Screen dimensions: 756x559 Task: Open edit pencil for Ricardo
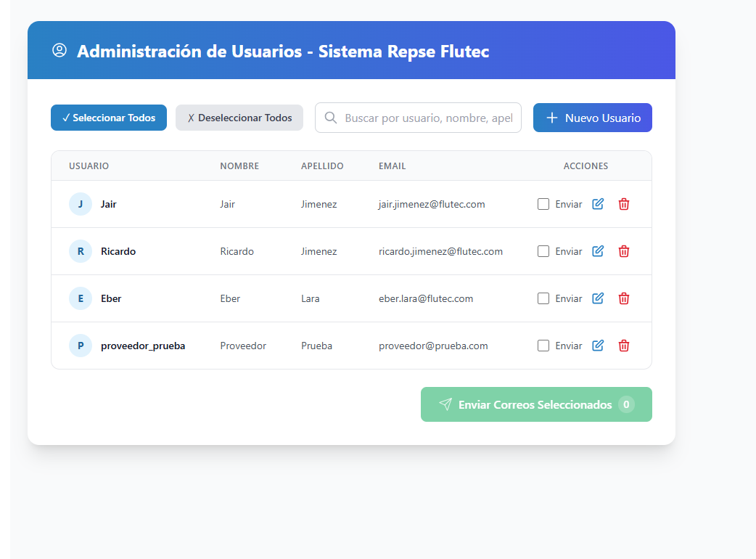tap(598, 251)
